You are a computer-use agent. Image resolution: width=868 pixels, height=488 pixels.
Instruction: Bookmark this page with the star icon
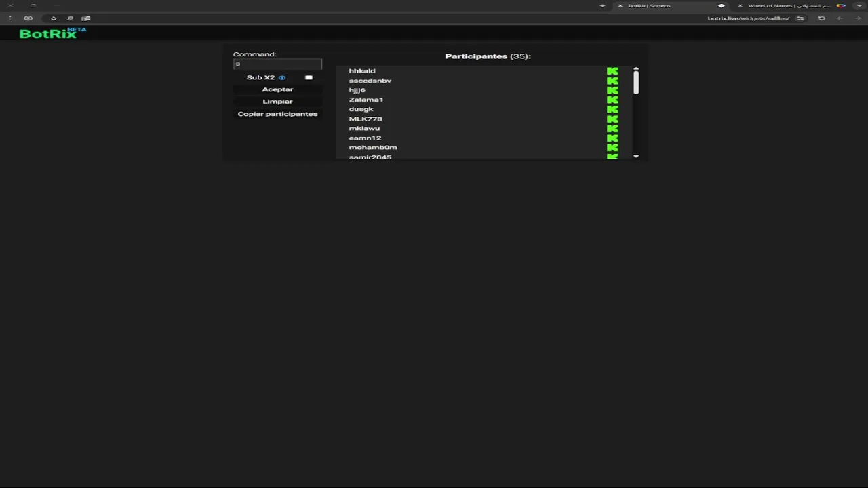coord(54,18)
